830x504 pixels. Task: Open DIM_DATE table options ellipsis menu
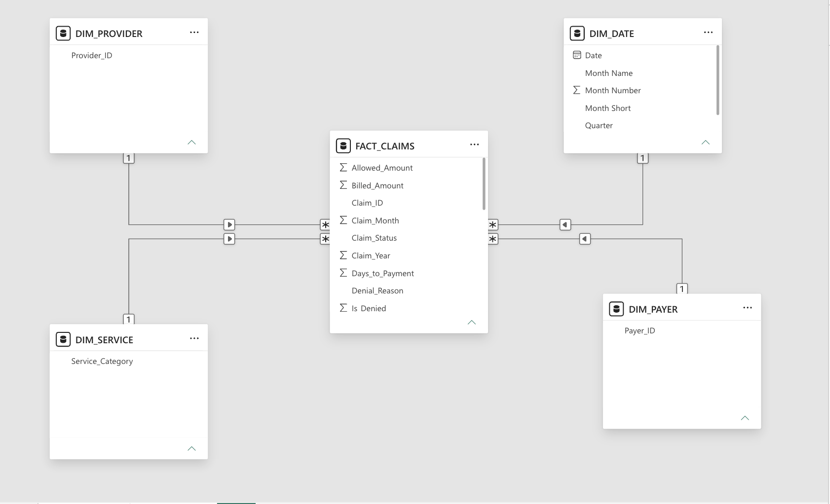(708, 33)
